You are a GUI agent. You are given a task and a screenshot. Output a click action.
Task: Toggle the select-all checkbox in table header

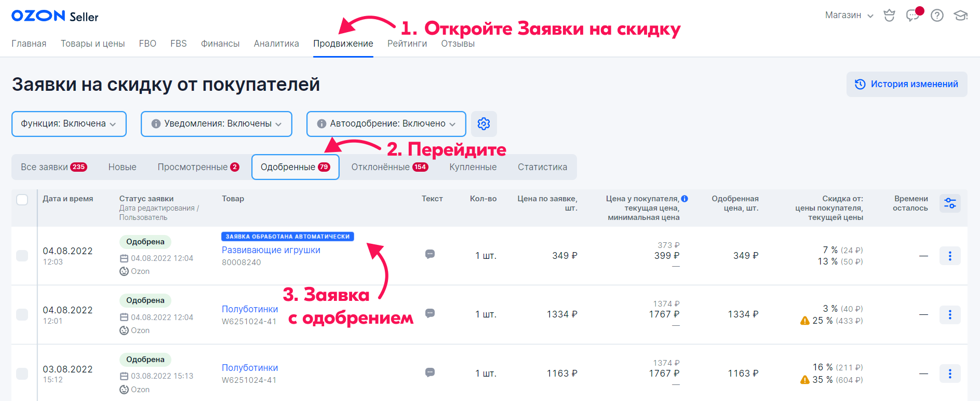[22, 200]
